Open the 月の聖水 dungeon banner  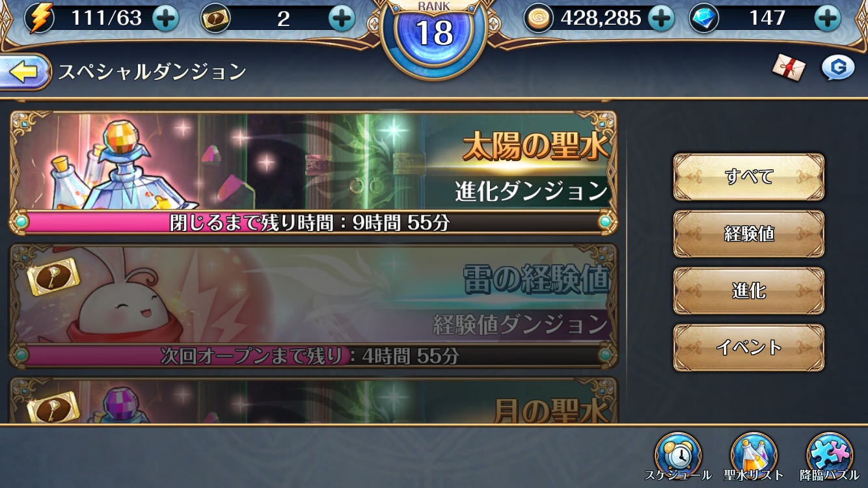click(313, 400)
